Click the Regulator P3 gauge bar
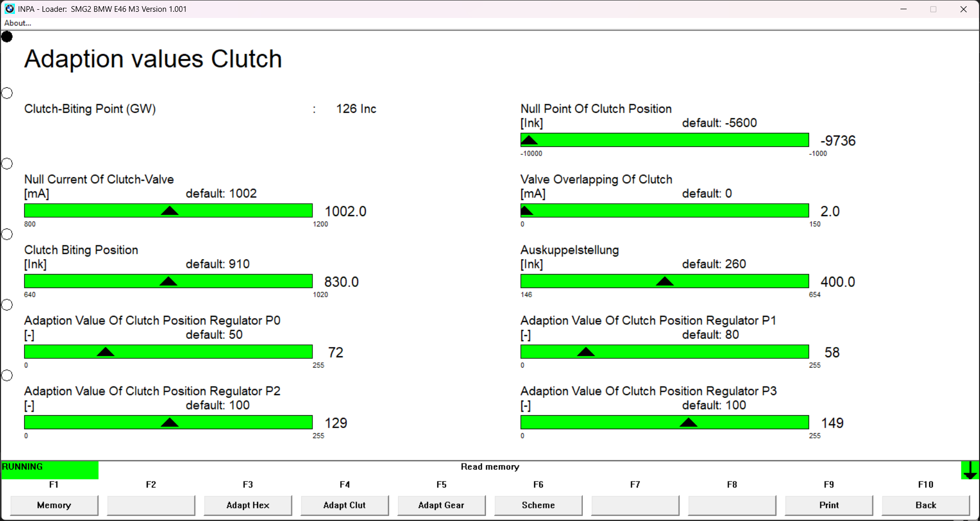This screenshot has height=521, width=980. point(664,422)
